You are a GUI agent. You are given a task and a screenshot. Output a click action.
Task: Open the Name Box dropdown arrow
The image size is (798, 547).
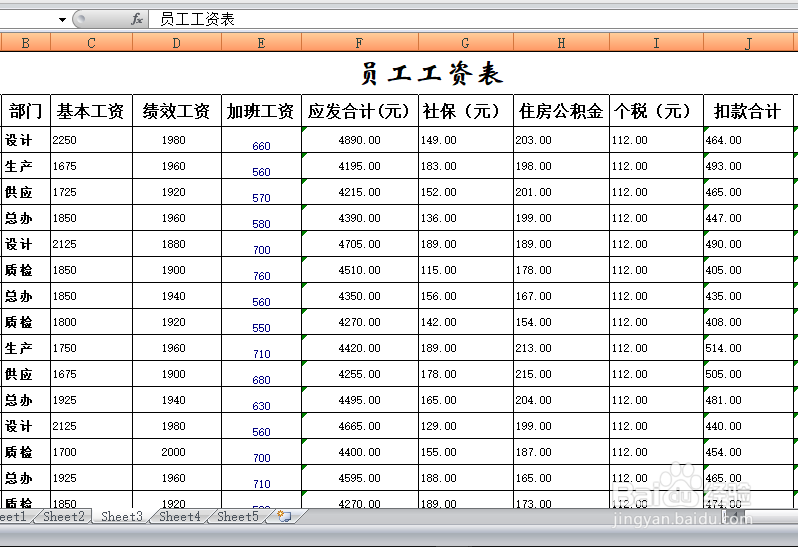click(x=62, y=20)
